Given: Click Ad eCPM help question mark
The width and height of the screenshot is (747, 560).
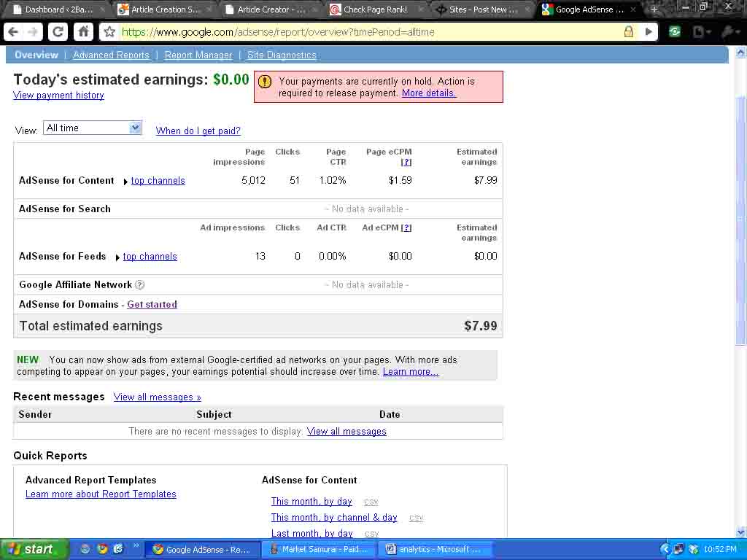Looking at the screenshot, I should pyautogui.click(x=406, y=227).
